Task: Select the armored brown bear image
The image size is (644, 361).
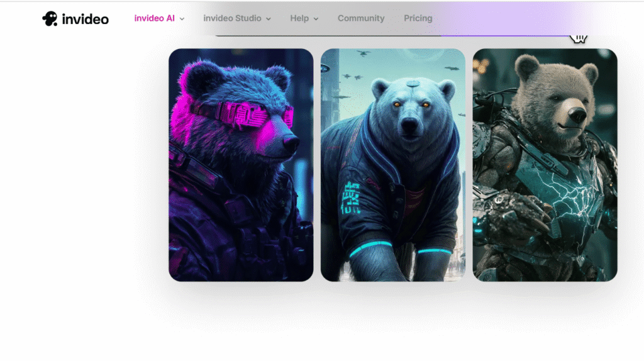Action: coord(545,165)
